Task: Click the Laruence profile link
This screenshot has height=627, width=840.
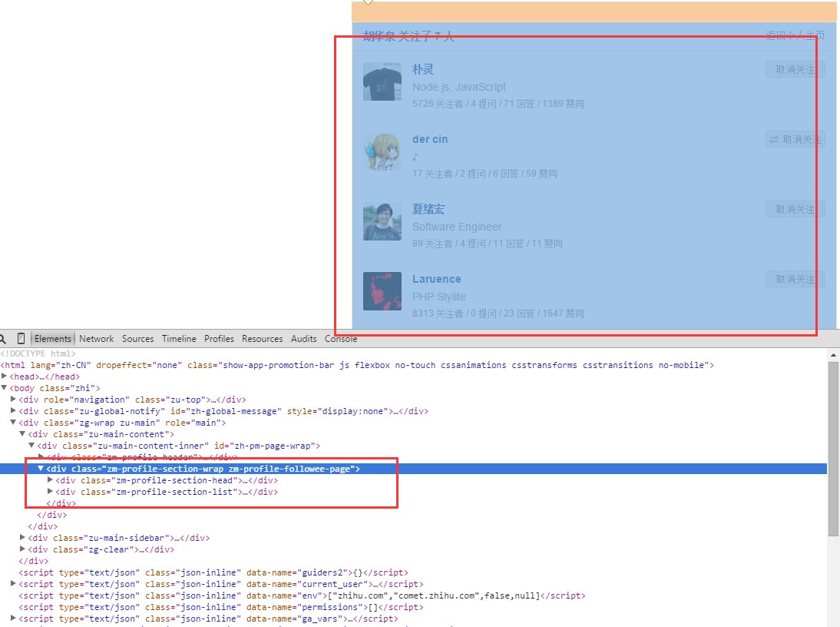Action: (437, 278)
